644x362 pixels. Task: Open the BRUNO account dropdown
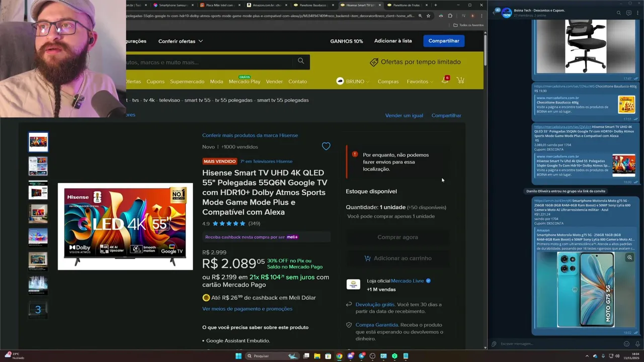pos(353,81)
